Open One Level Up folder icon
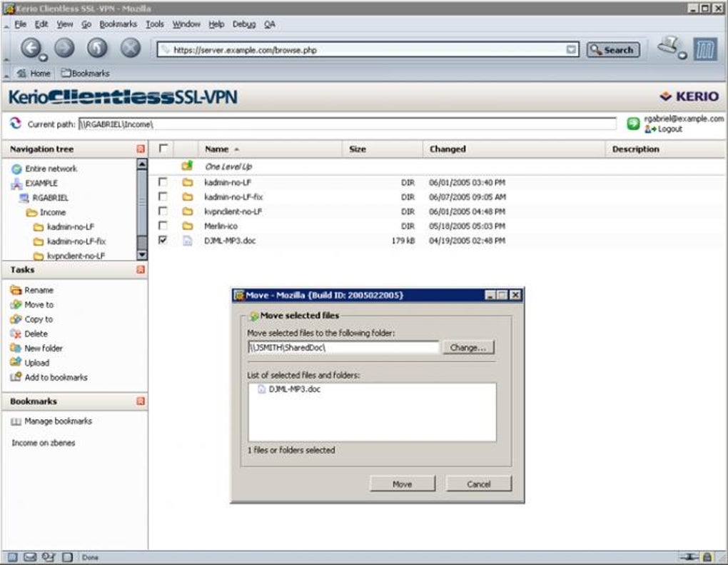 187,166
